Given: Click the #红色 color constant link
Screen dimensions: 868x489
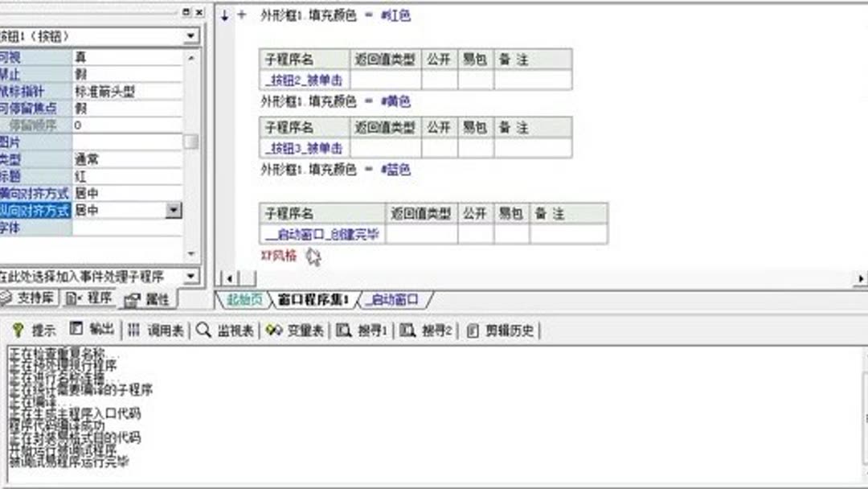Looking at the screenshot, I should (x=396, y=15).
